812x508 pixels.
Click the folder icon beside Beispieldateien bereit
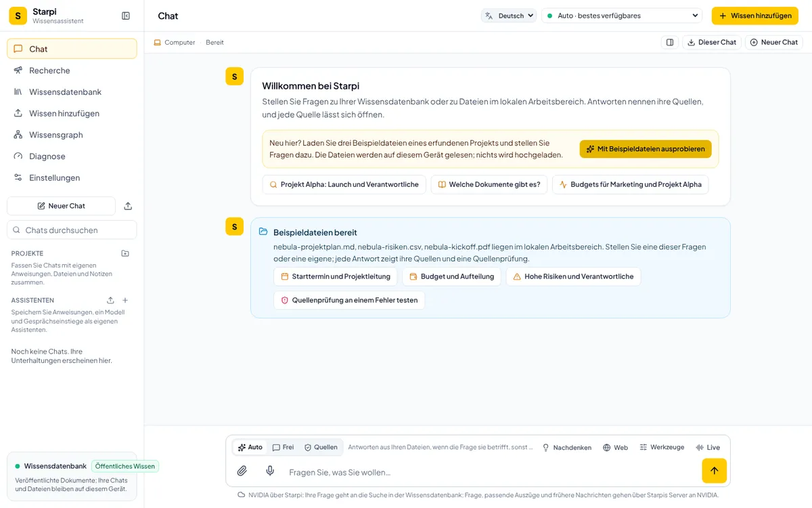click(x=263, y=232)
